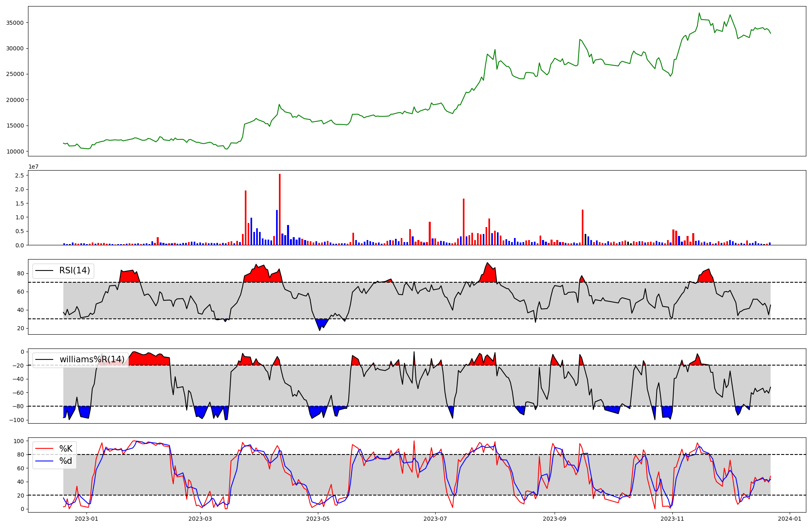Click the 2023-01 date tick label
The height and width of the screenshot is (528, 812).
86,519
